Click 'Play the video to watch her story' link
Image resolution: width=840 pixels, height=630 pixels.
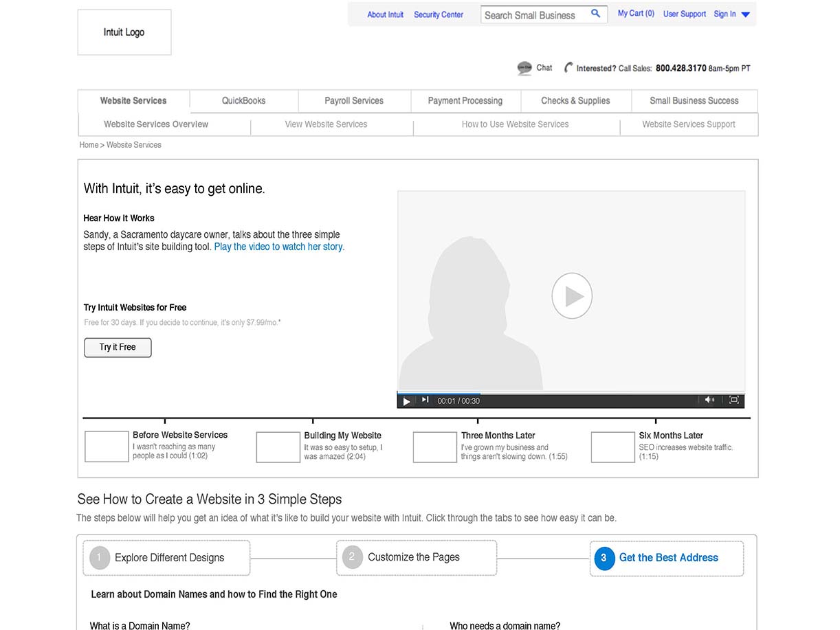(x=279, y=247)
